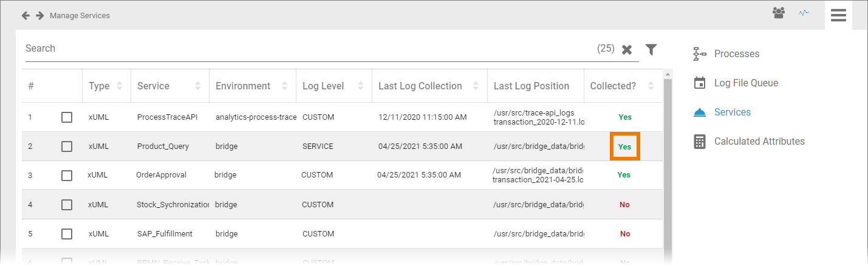Click the Calculated Attributes calculator icon
This screenshot has height=265, width=868.
click(x=700, y=142)
